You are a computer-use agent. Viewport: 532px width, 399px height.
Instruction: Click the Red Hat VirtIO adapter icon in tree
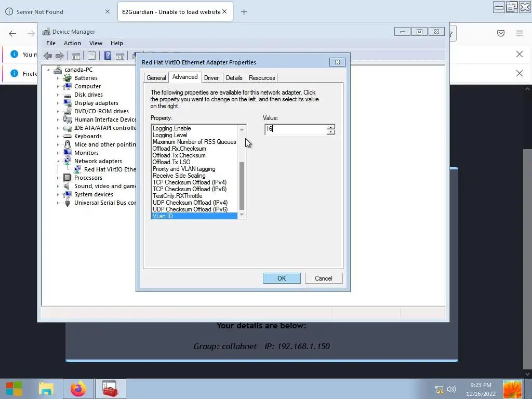(77, 169)
